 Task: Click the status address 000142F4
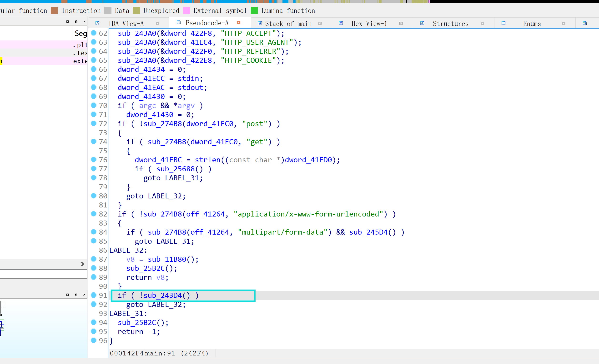[x=127, y=353]
